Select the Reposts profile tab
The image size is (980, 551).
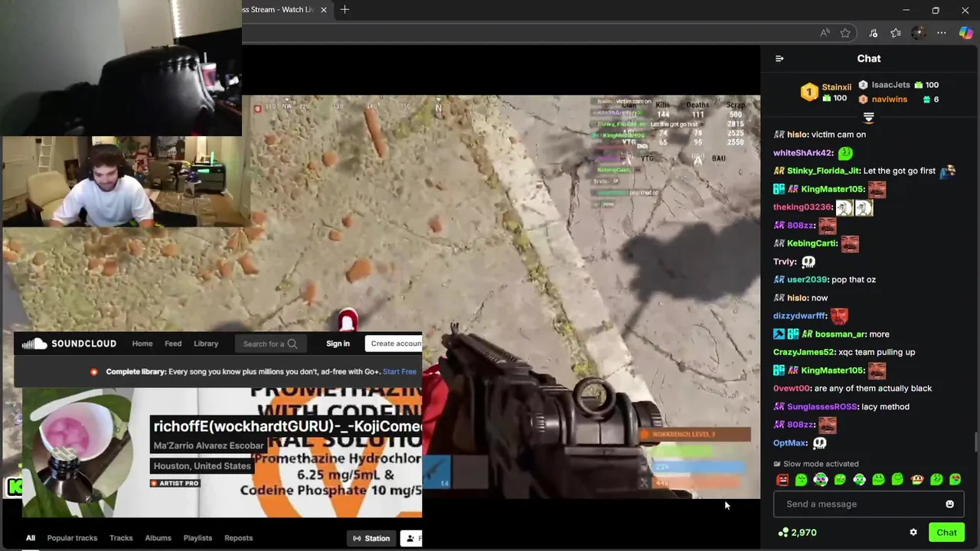coord(238,538)
